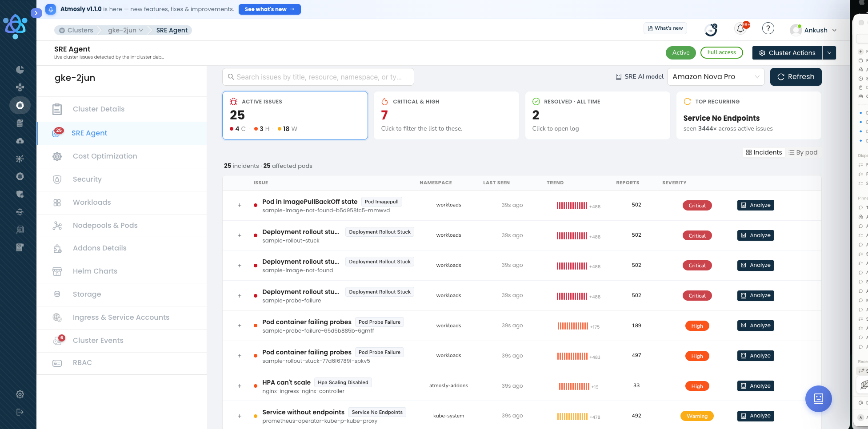Screen dimensions: 868x429
Task: Expand the Pod in ImagePullBackOff state row
Action: click(x=240, y=205)
